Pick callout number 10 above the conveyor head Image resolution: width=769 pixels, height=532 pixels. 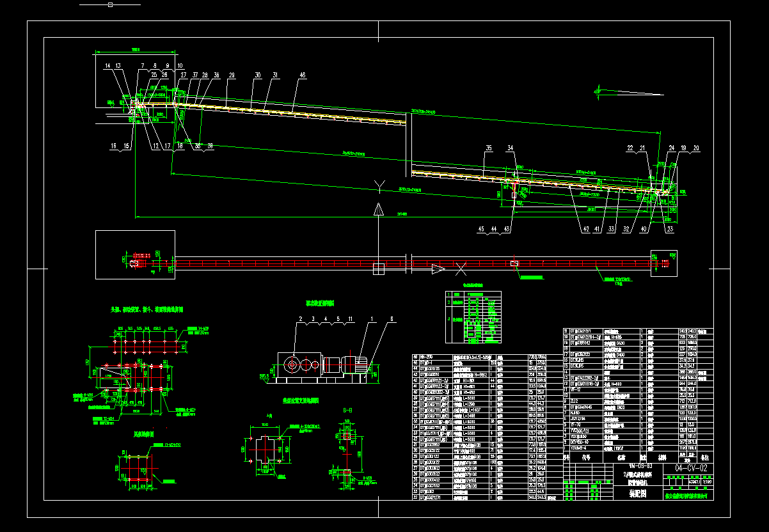coord(180,66)
